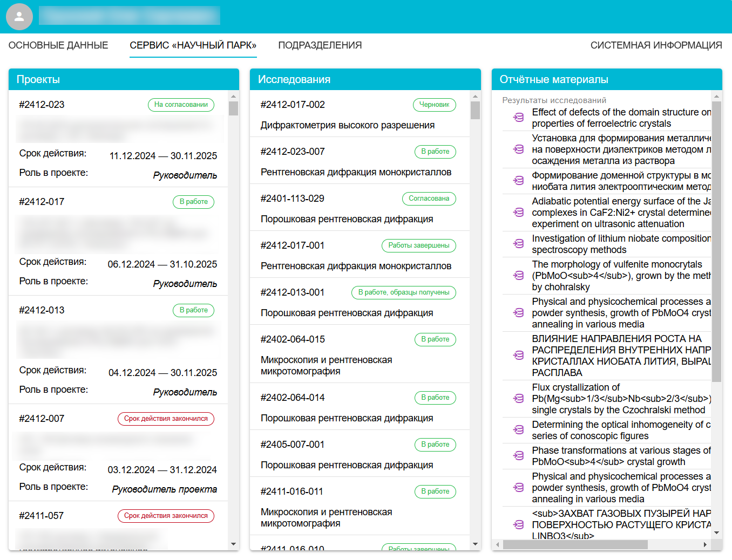Click the Исследования panel header
Viewport: 732px width, 560px height.
(x=365, y=79)
